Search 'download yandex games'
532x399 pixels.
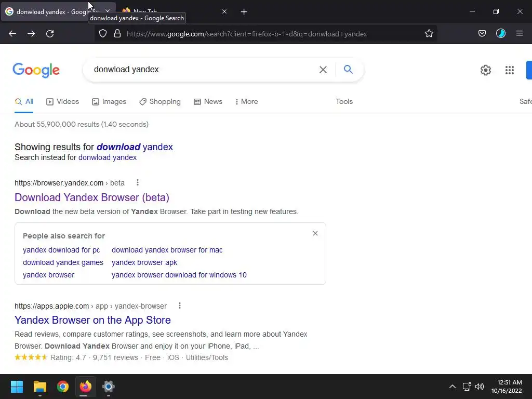(63, 262)
